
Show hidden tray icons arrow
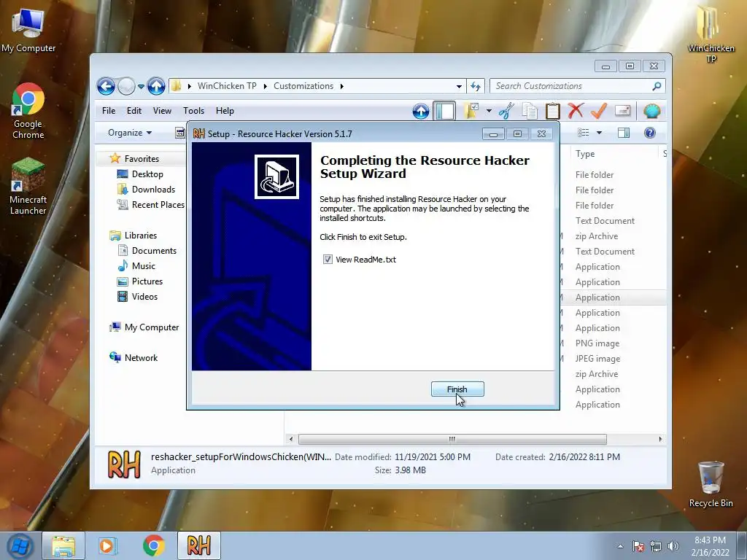click(620, 546)
